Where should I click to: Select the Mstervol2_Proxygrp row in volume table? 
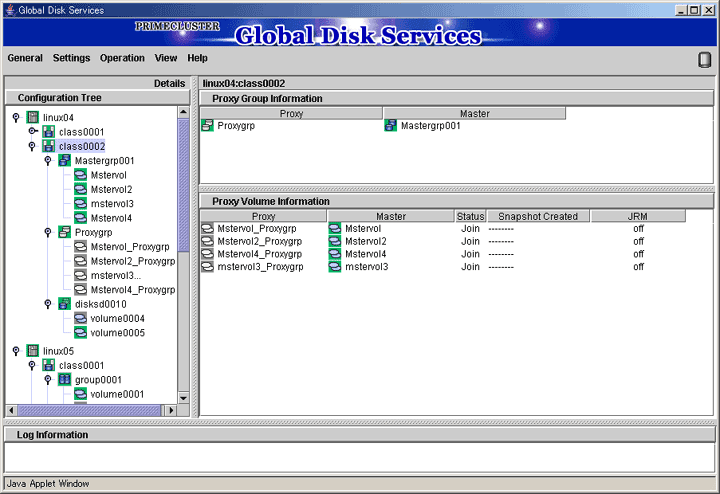(x=443, y=241)
